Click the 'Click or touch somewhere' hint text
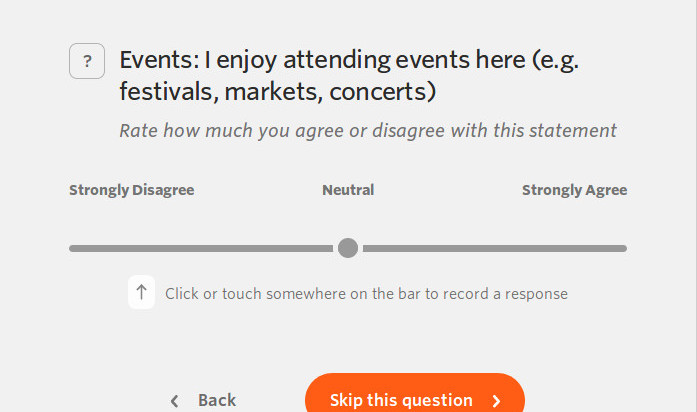Viewport: 697px width, 412px height. coord(366,294)
